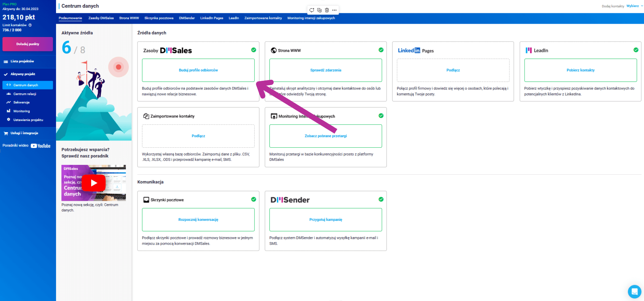
Task: Click 'Aktywny do: 30.04.2023' text
Action: [20, 9]
